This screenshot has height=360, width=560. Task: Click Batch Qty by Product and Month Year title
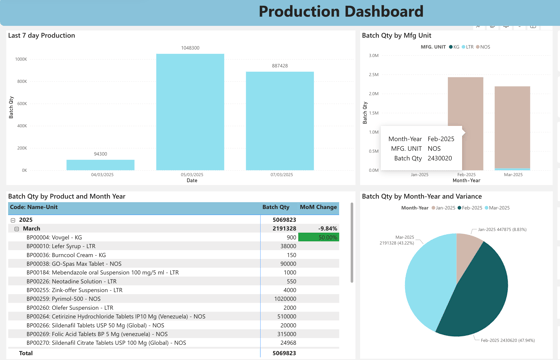point(67,196)
